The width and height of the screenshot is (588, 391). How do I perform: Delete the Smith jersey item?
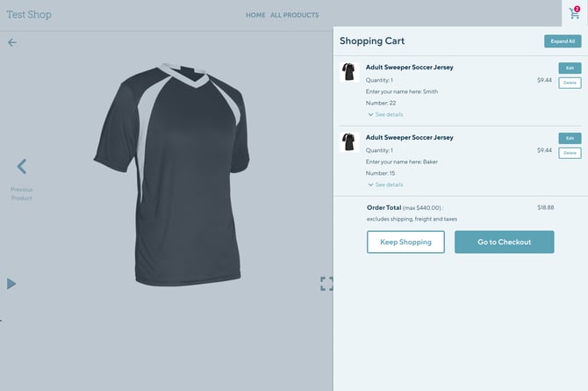570,83
